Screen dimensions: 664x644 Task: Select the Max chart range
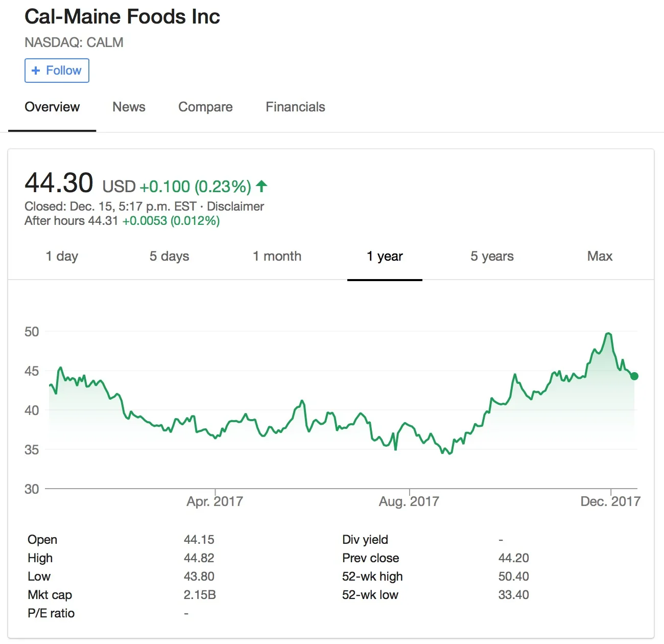600,256
